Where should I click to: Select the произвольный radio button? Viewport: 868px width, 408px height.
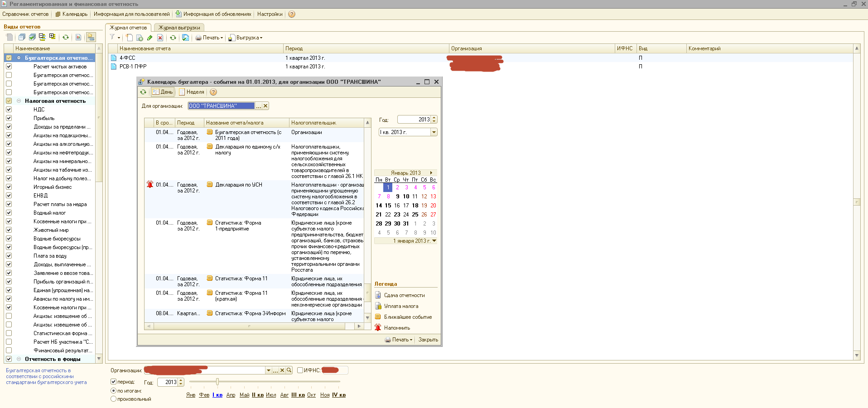coord(114,399)
